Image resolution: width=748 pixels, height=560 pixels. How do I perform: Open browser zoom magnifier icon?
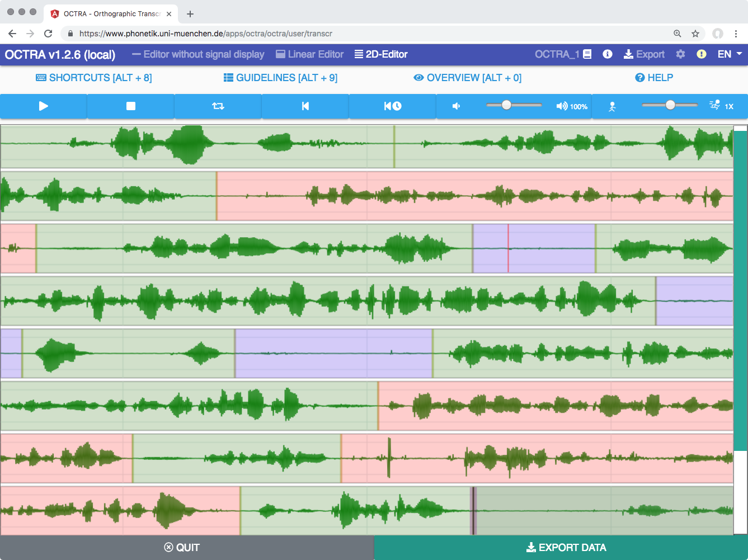(x=678, y=34)
